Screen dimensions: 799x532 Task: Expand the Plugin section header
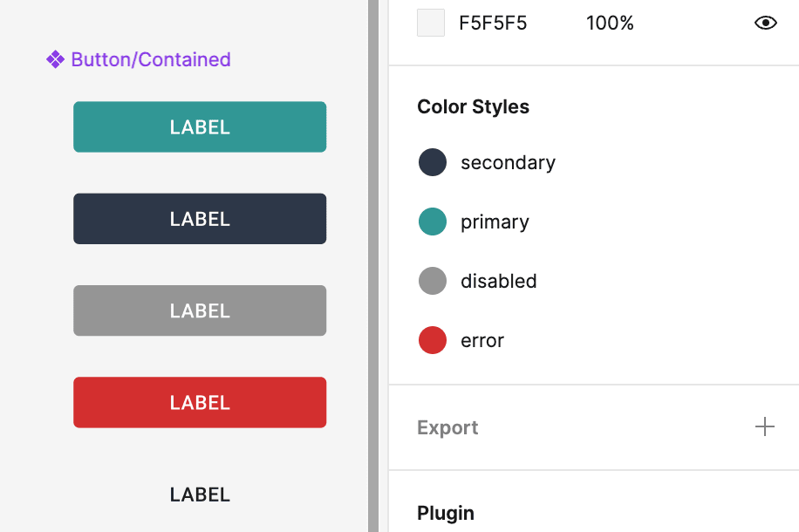(x=446, y=513)
